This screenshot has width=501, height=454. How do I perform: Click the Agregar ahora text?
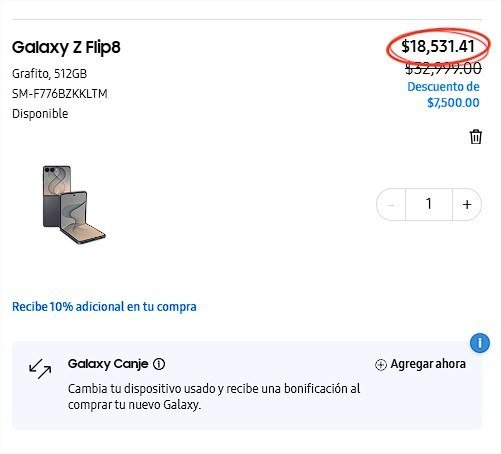click(428, 364)
